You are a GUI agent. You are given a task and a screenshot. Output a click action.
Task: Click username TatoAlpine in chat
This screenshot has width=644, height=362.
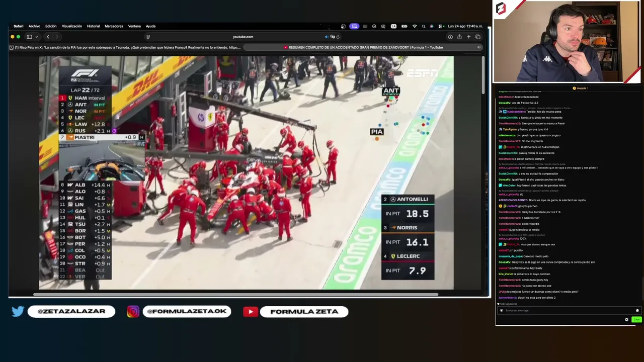(510, 129)
